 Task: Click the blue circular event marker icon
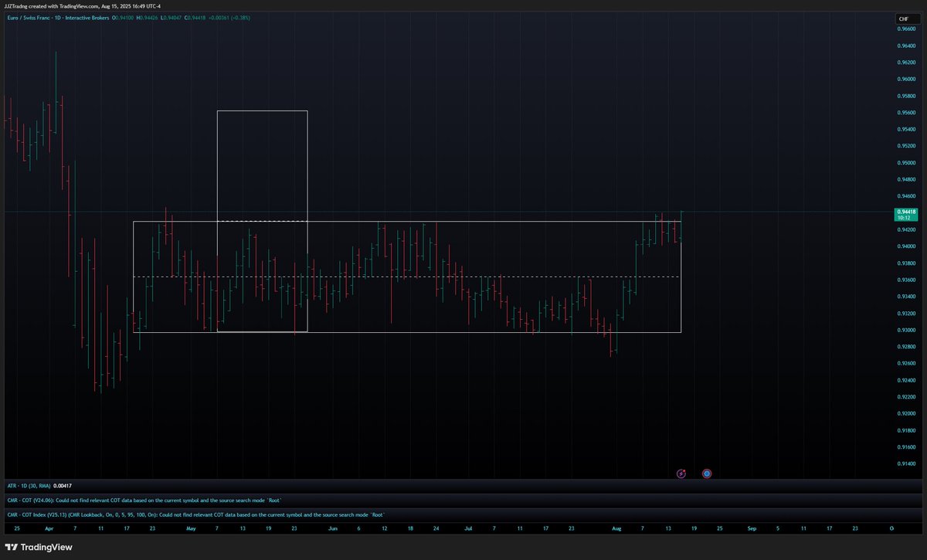(x=707, y=473)
